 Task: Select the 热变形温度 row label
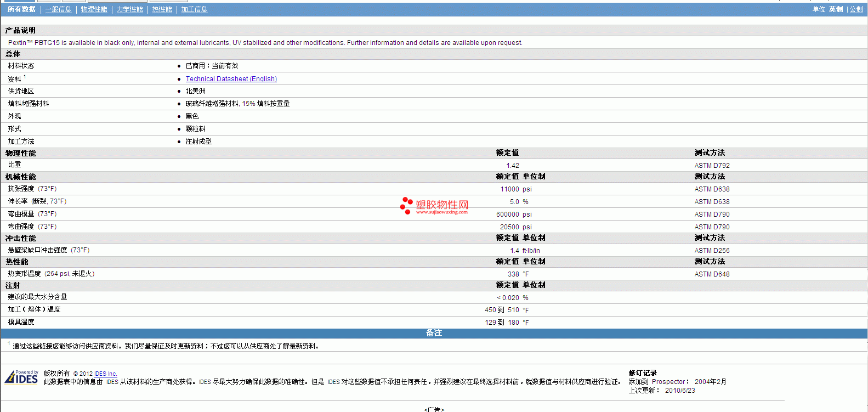51,274
